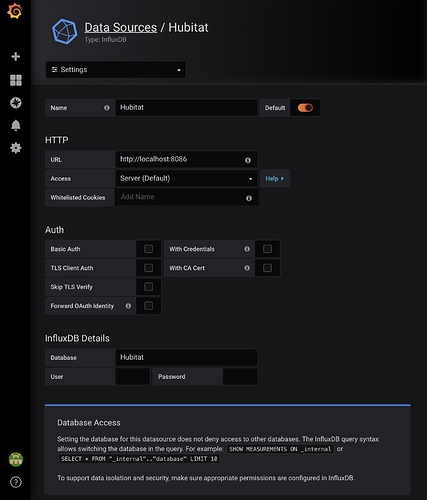Click the 'SELECT * FROM' code snippet

[x=139, y=459]
